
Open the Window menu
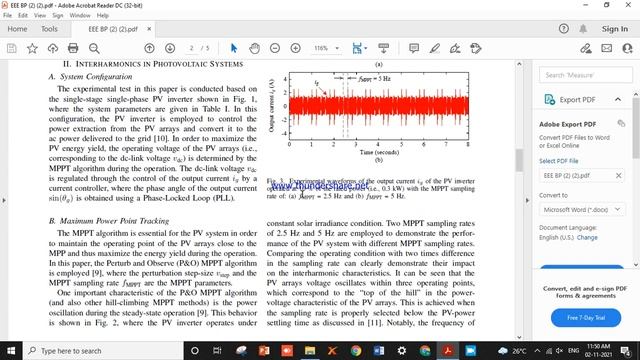(x=80, y=15)
